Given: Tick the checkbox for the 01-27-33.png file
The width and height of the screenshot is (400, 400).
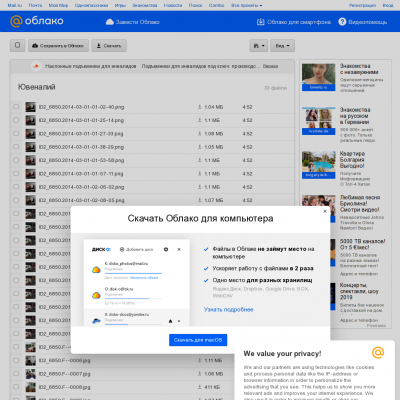Looking at the screenshot, I should pos(16,133).
